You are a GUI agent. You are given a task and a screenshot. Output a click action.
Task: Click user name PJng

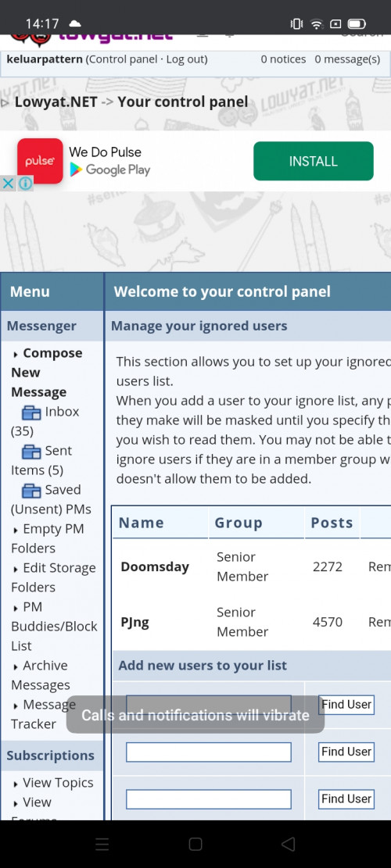pyautogui.click(x=135, y=622)
